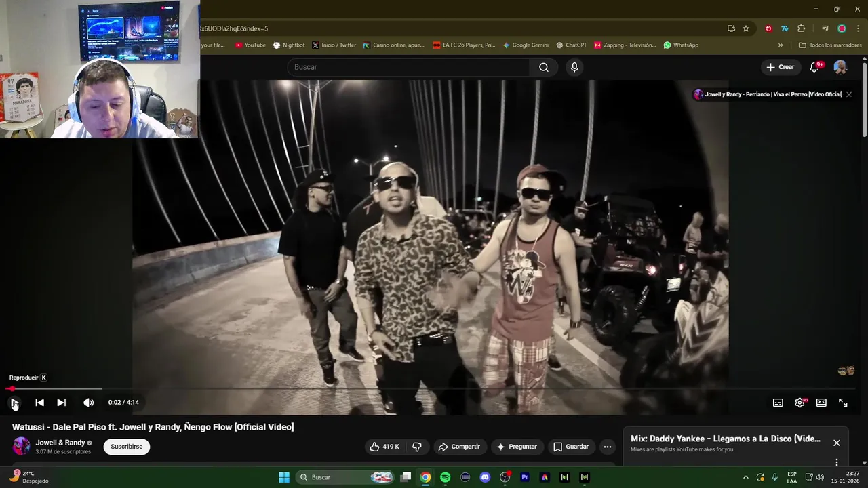
Task: Open the Google Gemini bookmark
Action: click(526, 45)
